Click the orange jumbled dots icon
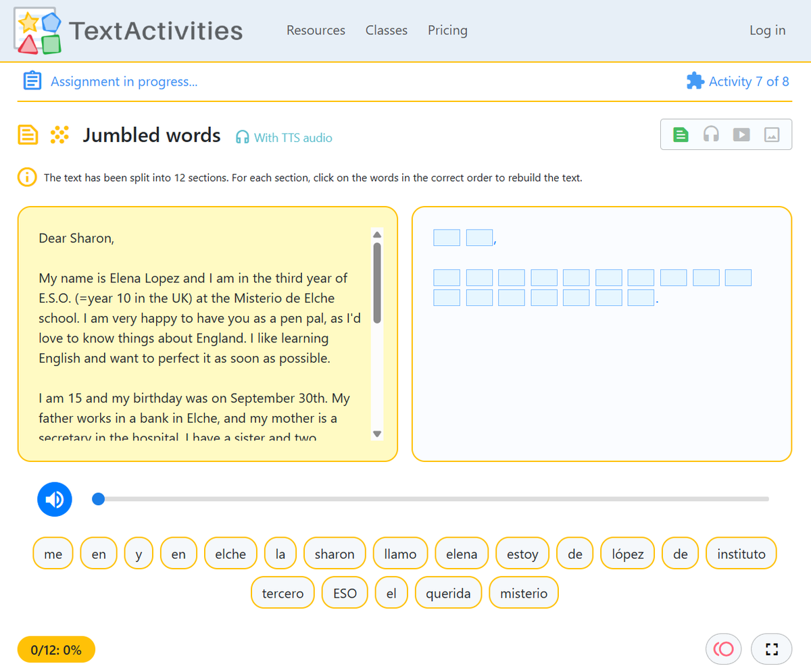Screen dimensions: 811x672 coord(60,135)
